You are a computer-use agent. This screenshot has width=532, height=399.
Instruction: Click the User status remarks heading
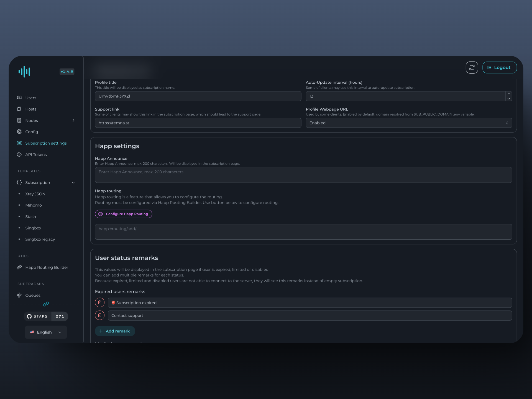point(126,258)
